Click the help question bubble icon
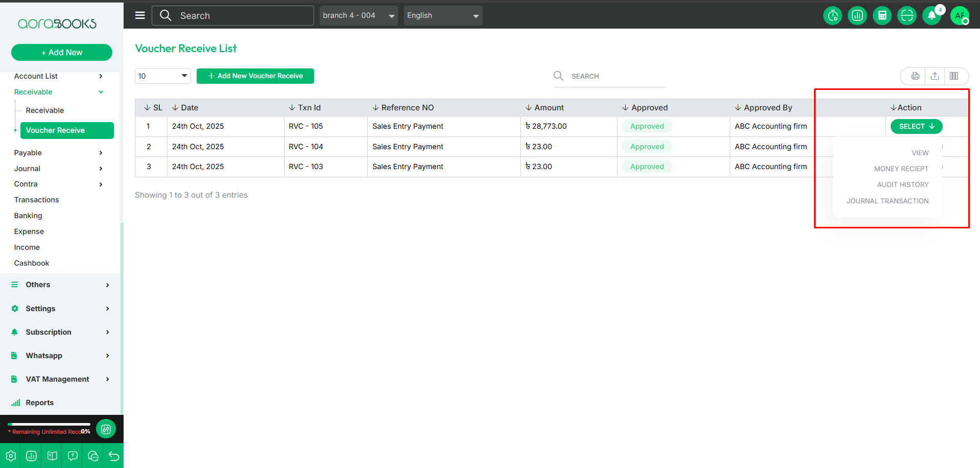The image size is (980, 468). click(x=73, y=456)
